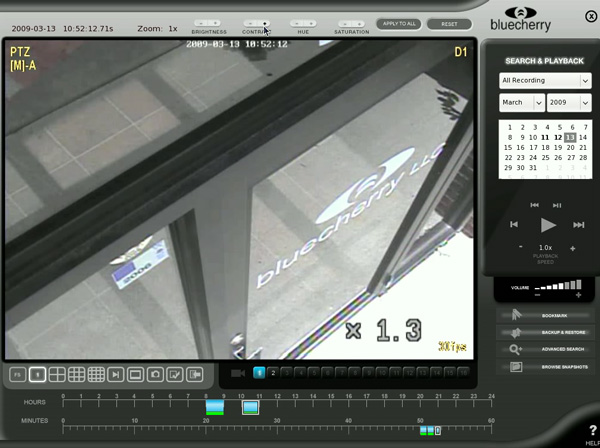Click the checkmark note icon in toolbar

coord(174,375)
